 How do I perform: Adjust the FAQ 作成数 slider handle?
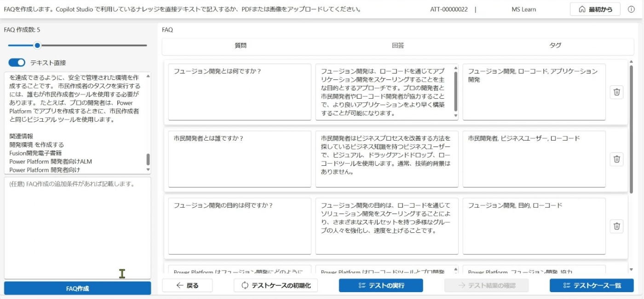tap(37, 45)
